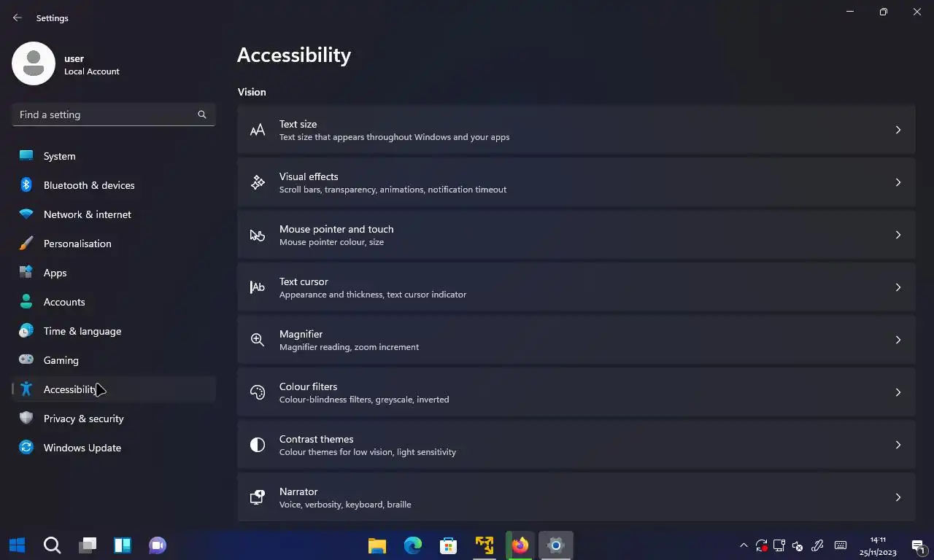Screen dimensions: 934x560
Task: Open the Chat camera icon on taskbar
Action: [158, 545]
